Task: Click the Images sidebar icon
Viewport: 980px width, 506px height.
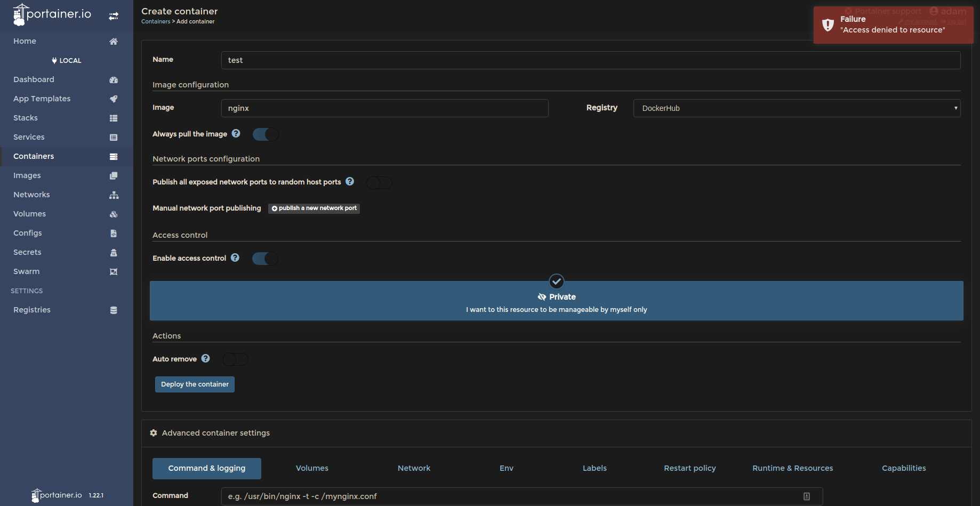Action: 114,175
